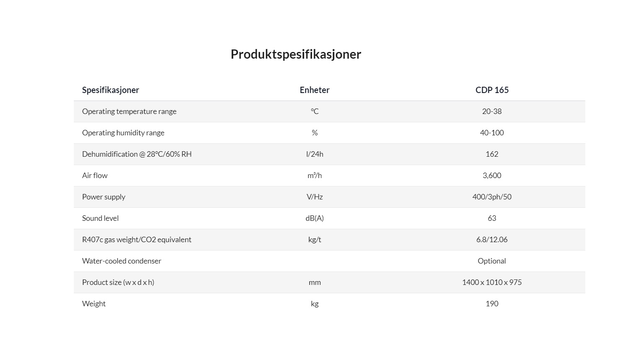The width and height of the screenshot is (644, 362).
Task: Select the Enheter column header
Action: (314, 90)
